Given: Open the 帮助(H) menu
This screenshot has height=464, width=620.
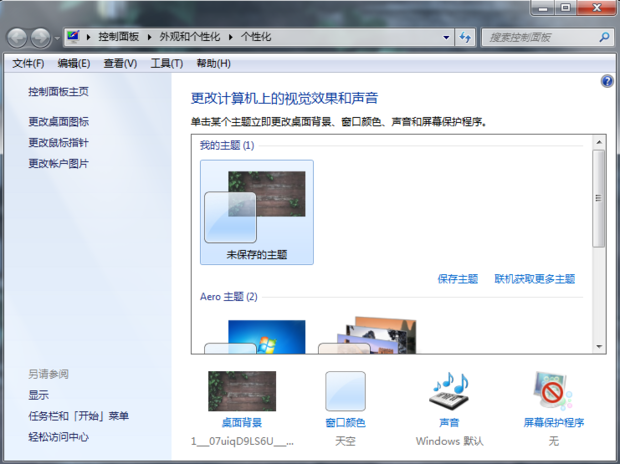Looking at the screenshot, I should click(x=214, y=63).
